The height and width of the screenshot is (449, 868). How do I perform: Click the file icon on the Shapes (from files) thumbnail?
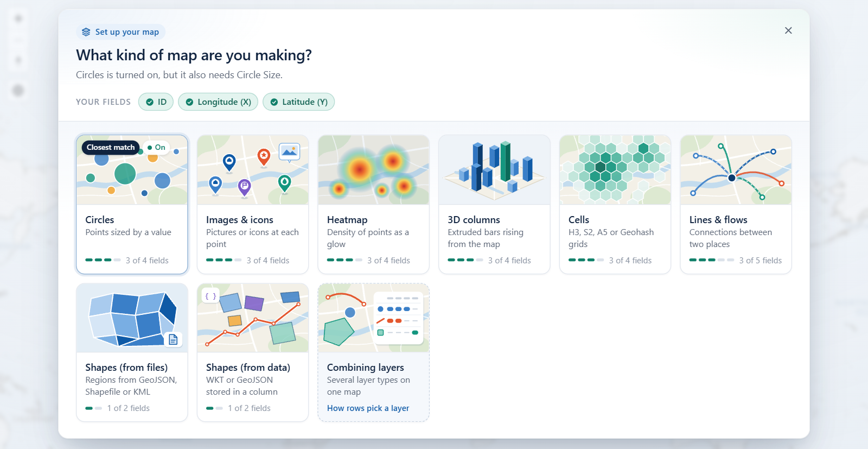(173, 339)
